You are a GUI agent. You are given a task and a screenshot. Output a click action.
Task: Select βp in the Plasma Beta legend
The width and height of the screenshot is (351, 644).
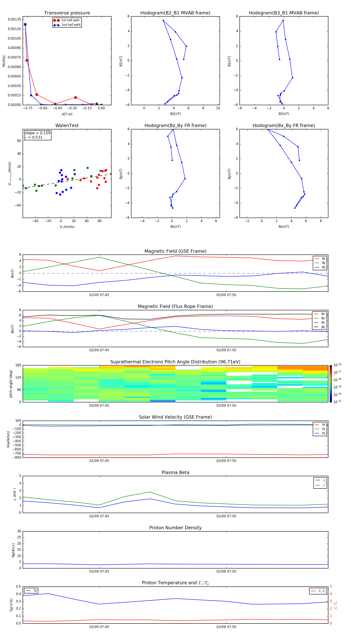click(x=321, y=480)
